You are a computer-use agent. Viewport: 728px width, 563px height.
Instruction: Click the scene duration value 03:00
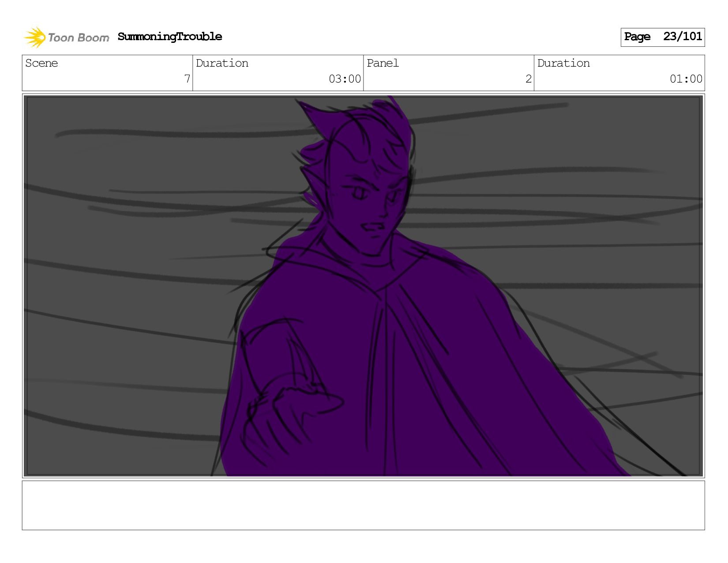345,79
